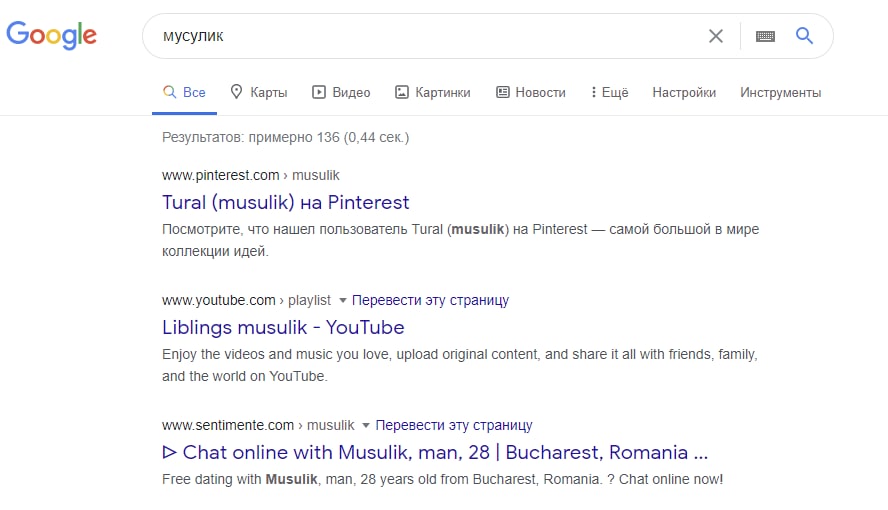Switch to the Видео tab
888x510 pixels.
tap(341, 92)
